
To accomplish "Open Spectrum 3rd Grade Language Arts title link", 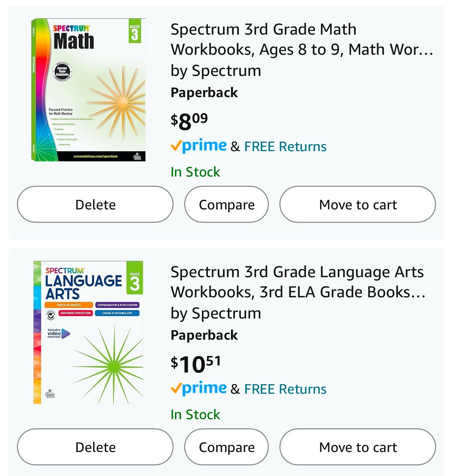I will click(x=298, y=282).
